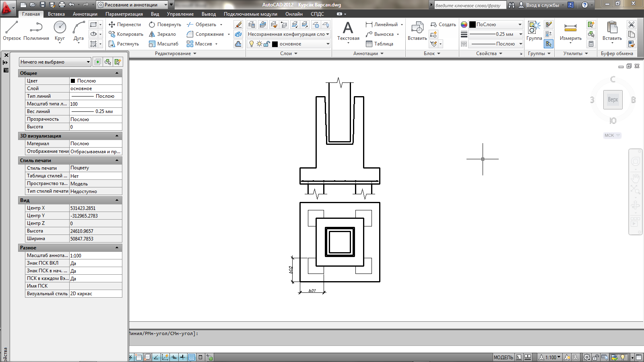The width and height of the screenshot is (644, 362).
Task: Click the Группа group tool
Action: [x=534, y=31]
